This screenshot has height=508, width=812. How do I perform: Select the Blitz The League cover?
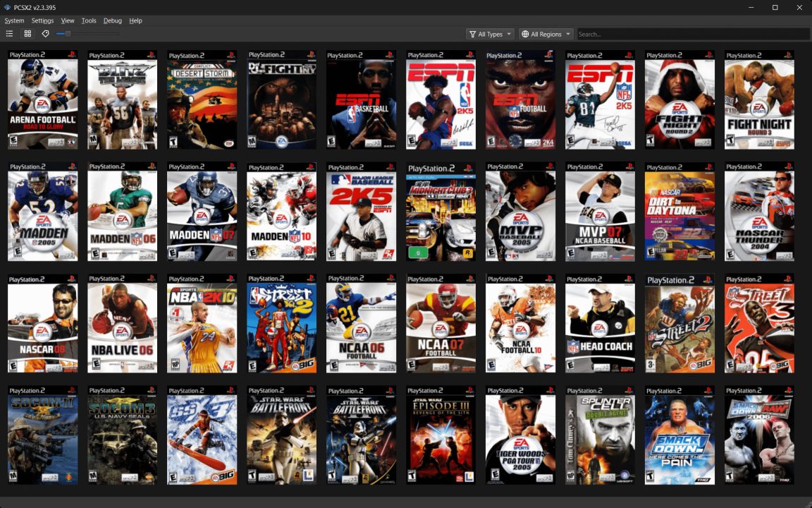pos(122,99)
